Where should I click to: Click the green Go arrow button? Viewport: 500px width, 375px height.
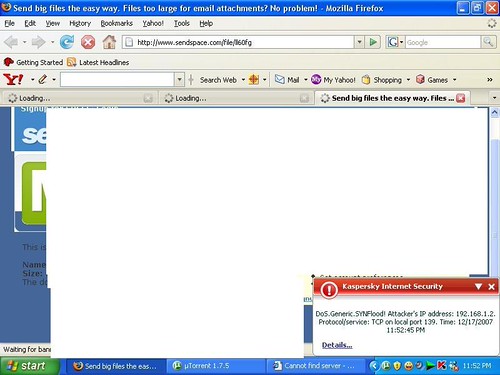tap(373, 42)
